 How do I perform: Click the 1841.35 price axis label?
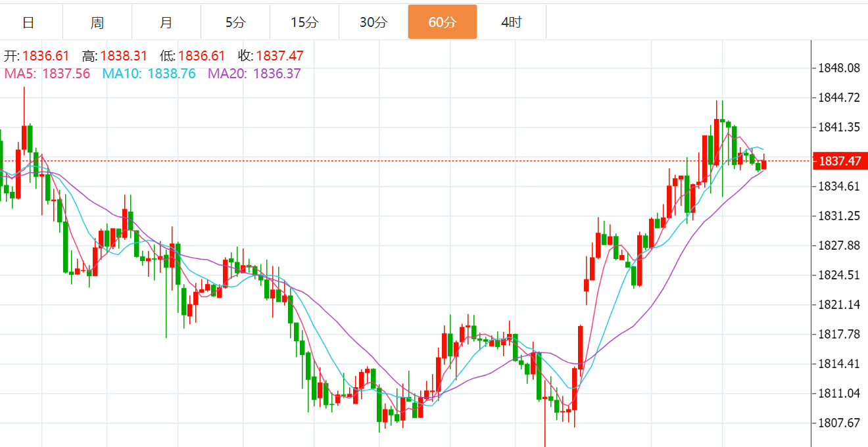coord(838,127)
